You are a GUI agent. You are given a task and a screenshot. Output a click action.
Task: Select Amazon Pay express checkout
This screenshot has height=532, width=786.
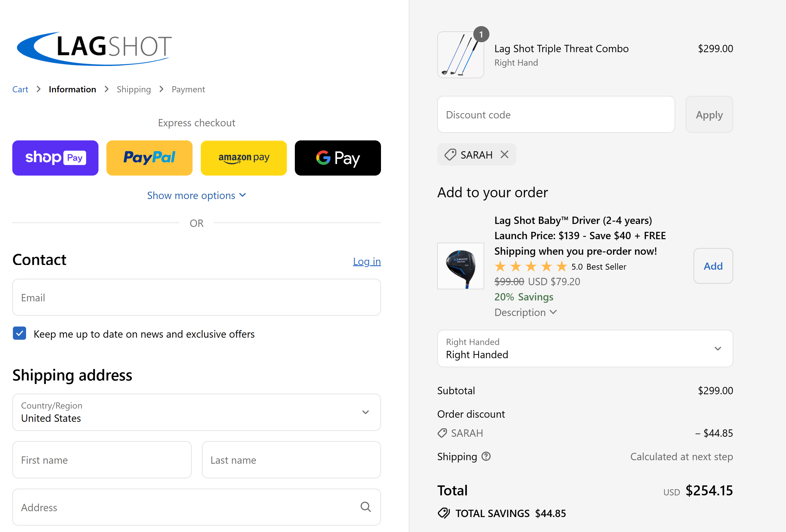click(x=244, y=158)
